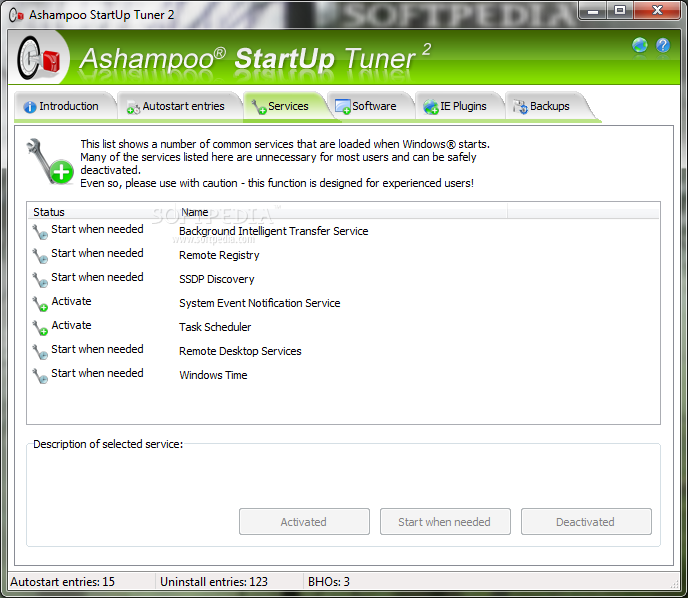Click the window icon on Software tab
Image resolution: width=688 pixels, height=598 pixels.
click(x=343, y=107)
